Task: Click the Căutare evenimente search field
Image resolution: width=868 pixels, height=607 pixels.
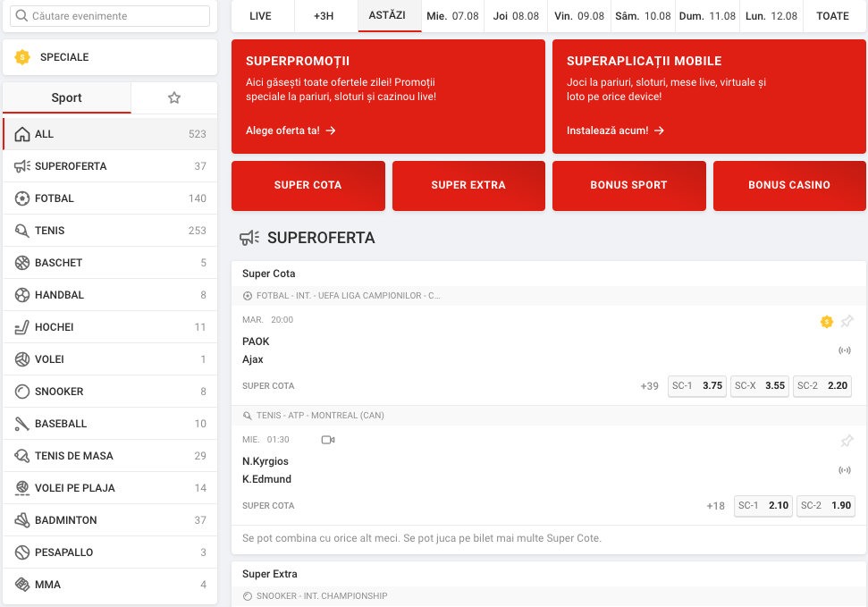Action: point(110,16)
